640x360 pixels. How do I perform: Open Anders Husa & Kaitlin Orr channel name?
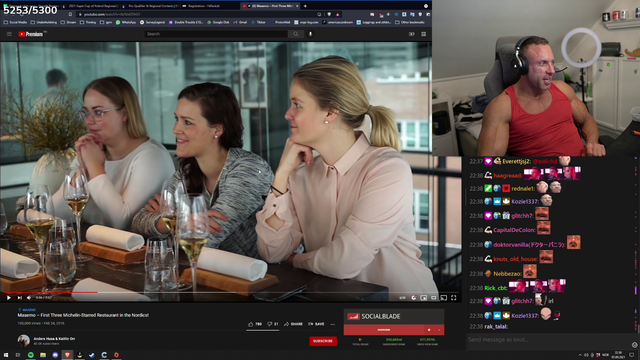(x=54, y=339)
